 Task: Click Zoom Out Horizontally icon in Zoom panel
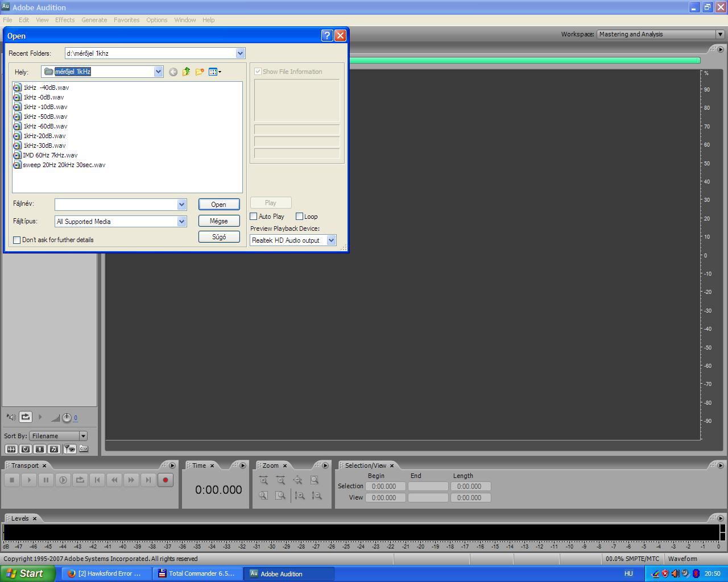click(281, 480)
